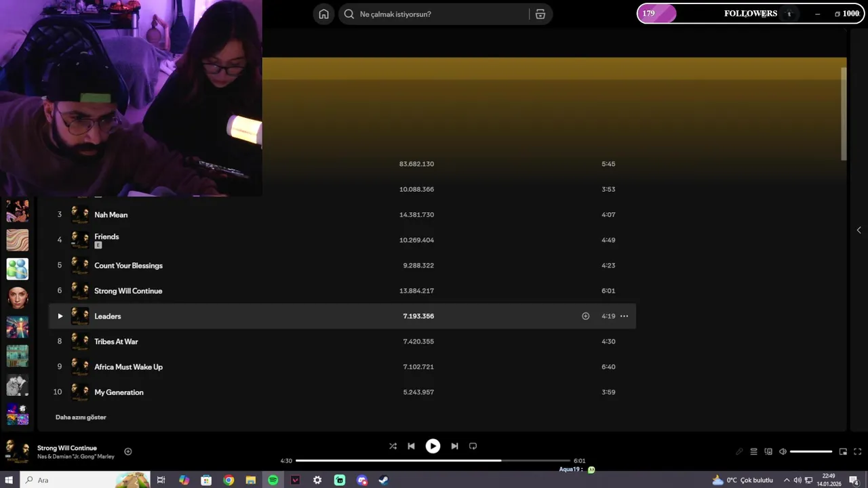Open Google Chrome from the taskbar
The width and height of the screenshot is (868, 488).
coord(229,480)
